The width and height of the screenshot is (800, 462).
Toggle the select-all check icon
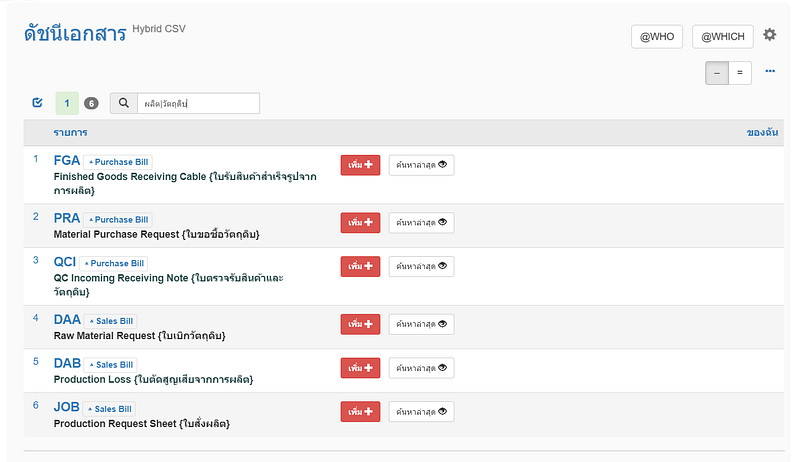point(38,103)
